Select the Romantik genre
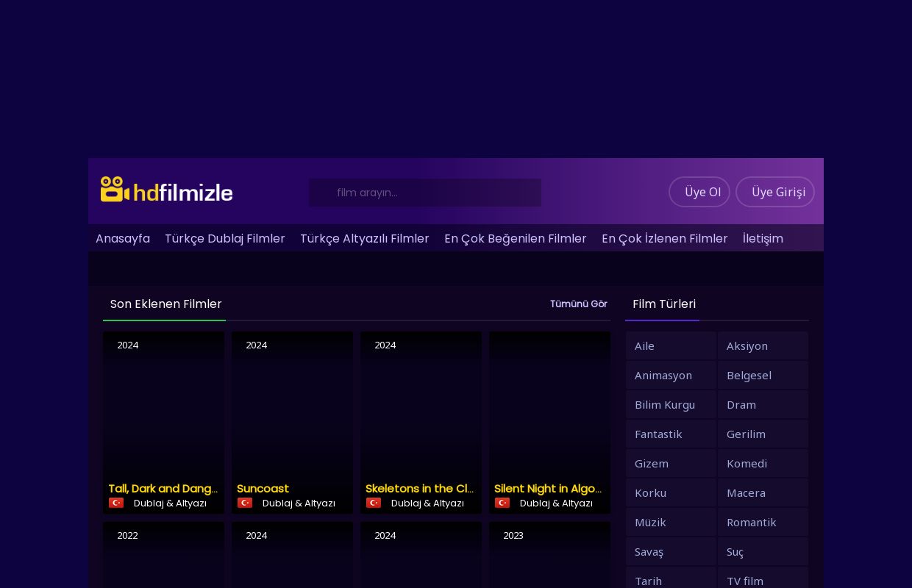The image size is (912, 588). (763, 522)
